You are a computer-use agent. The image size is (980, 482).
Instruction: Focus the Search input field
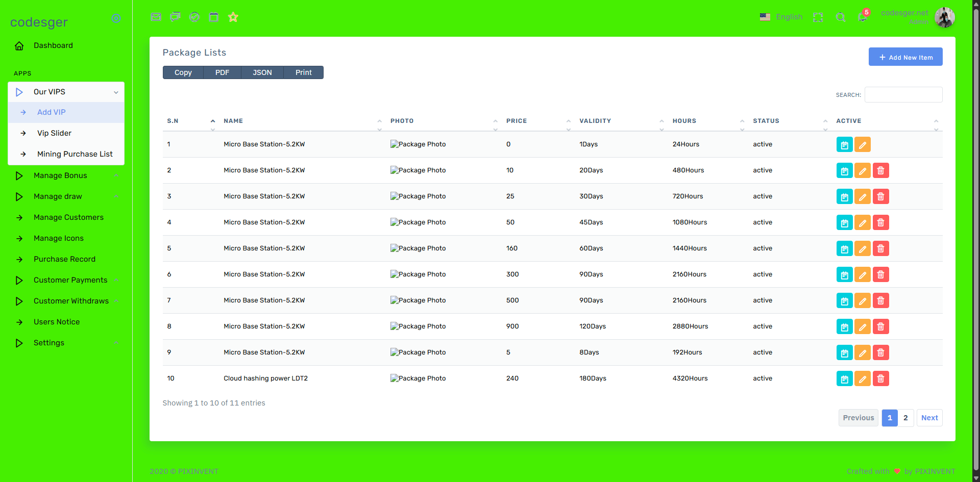click(903, 95)
